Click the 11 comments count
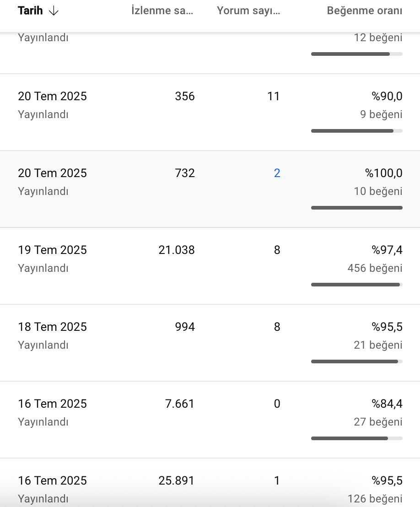The height and width of the screenshot is (507, 420). (x=273, y=96)
